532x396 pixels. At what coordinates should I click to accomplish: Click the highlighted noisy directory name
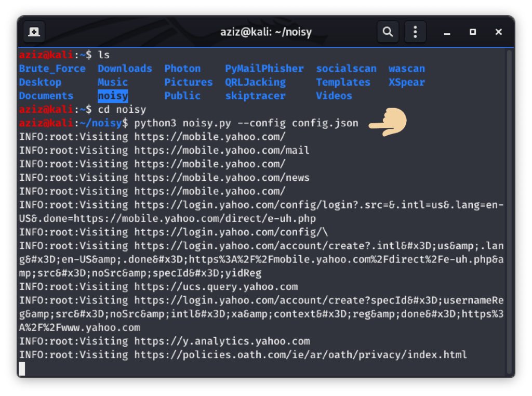113,96
